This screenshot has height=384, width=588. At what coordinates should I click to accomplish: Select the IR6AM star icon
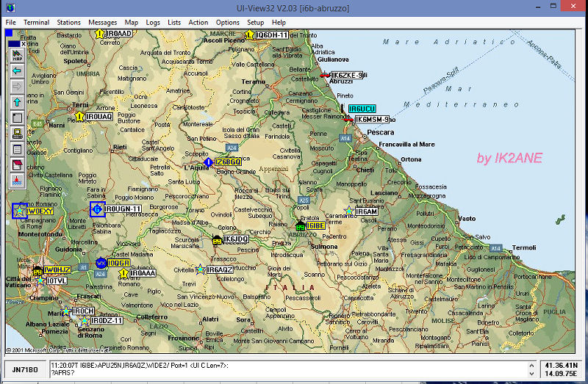click(x=348, y=211)
